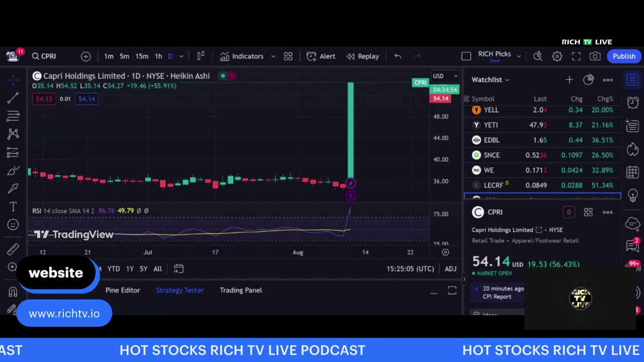644x362 pixels.
Task: Select EDBL in the watchlist
Action: tap(542, 140)
